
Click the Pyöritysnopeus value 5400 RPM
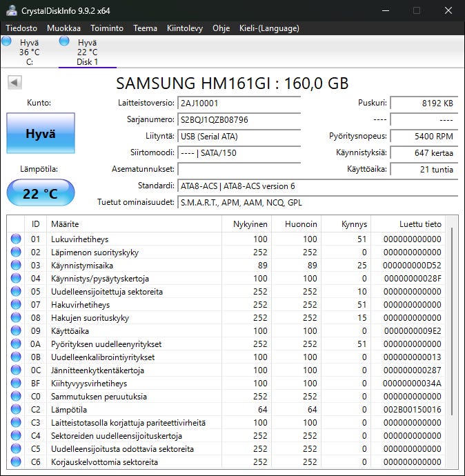tap(424, 137)
